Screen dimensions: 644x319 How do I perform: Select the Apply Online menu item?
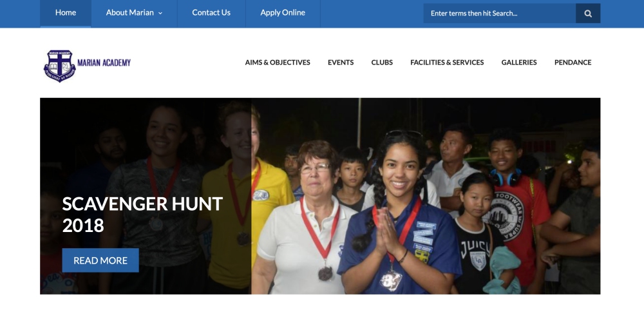click(x=283, y=13)
